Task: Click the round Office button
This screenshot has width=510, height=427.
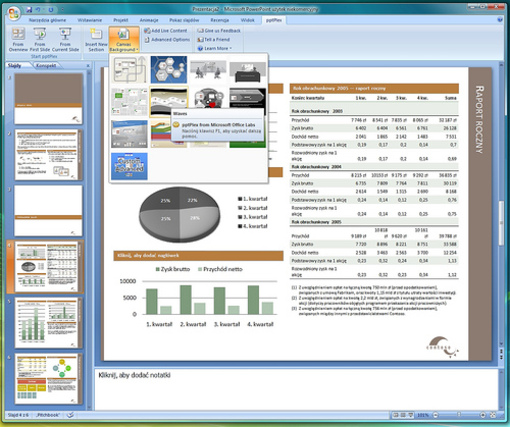Action: point(14,13)
